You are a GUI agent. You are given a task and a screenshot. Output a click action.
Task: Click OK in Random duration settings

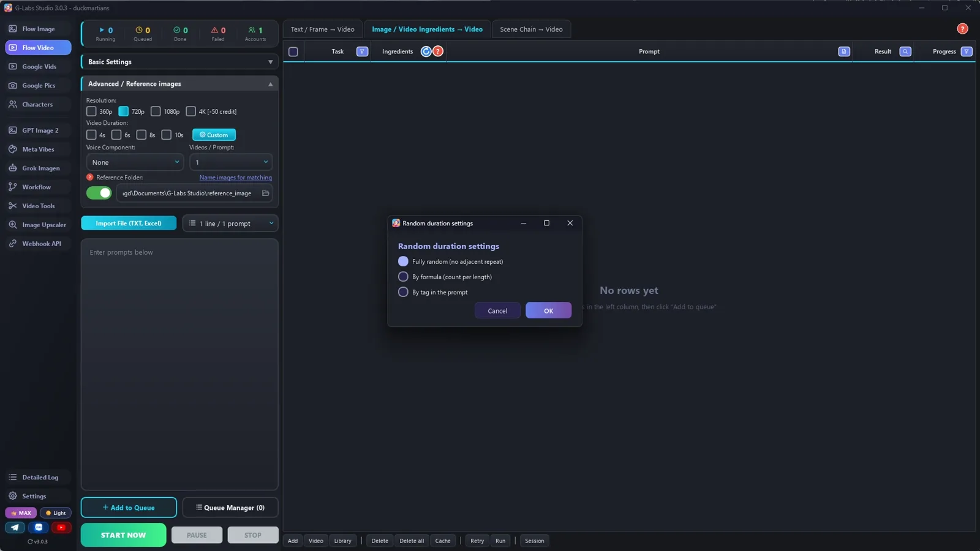(548, 310)
